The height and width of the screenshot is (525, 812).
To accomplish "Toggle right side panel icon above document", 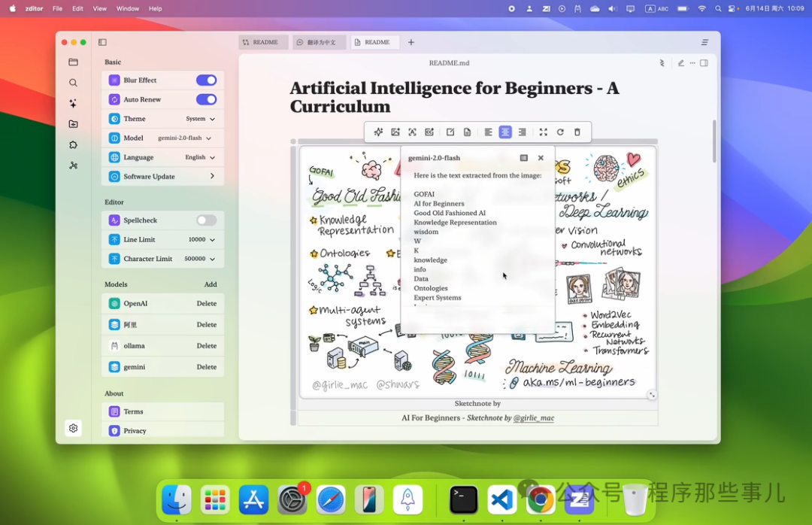I will pos(704,62).
